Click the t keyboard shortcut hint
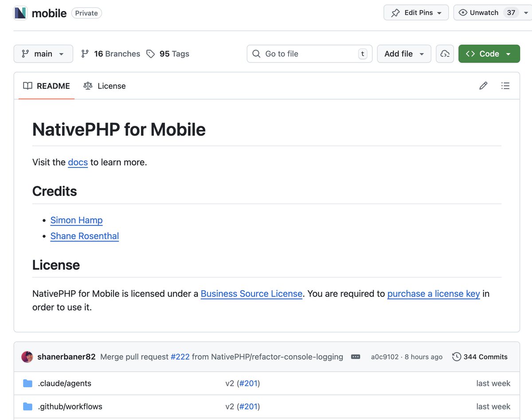 363,54
